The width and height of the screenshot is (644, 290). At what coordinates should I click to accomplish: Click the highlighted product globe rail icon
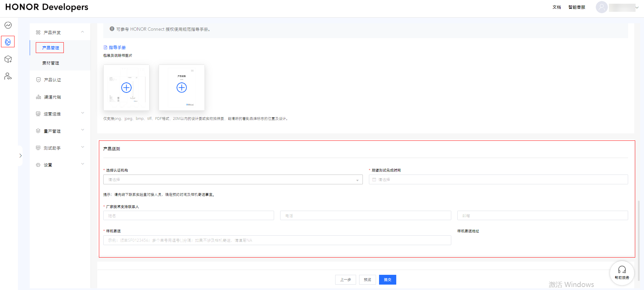coord(8,42)
